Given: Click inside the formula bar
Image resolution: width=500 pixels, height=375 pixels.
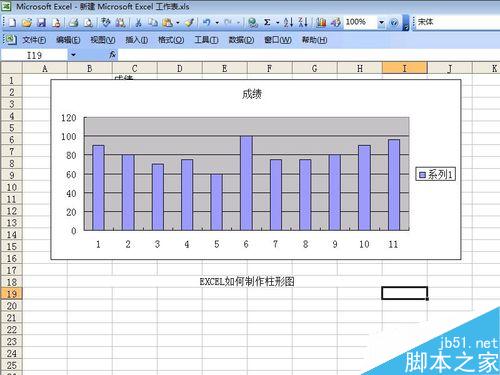Looking at the screenshot, I should (308, 55).
